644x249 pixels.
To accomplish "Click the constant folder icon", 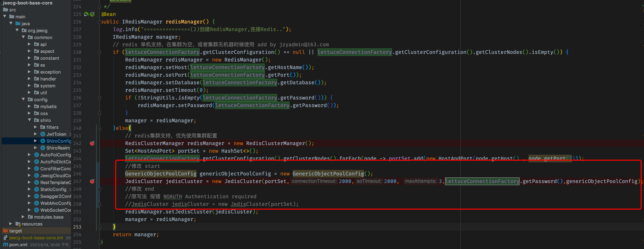I will 37,58.
